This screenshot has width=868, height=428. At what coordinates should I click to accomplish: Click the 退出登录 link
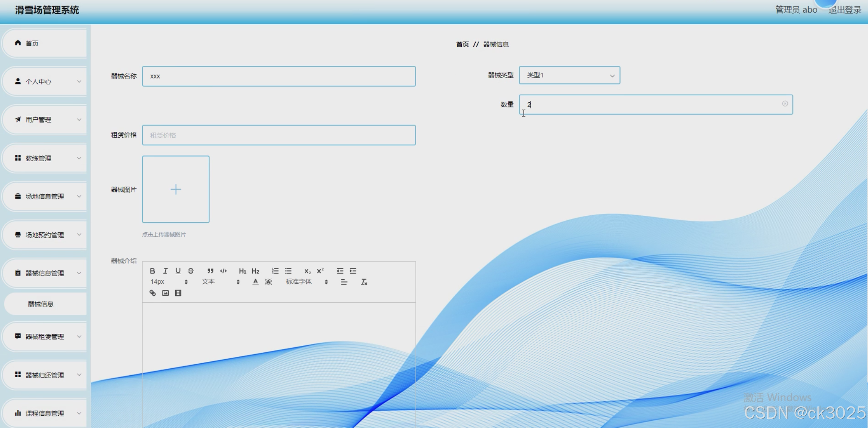pyautogui.click(x=845, y=10)
